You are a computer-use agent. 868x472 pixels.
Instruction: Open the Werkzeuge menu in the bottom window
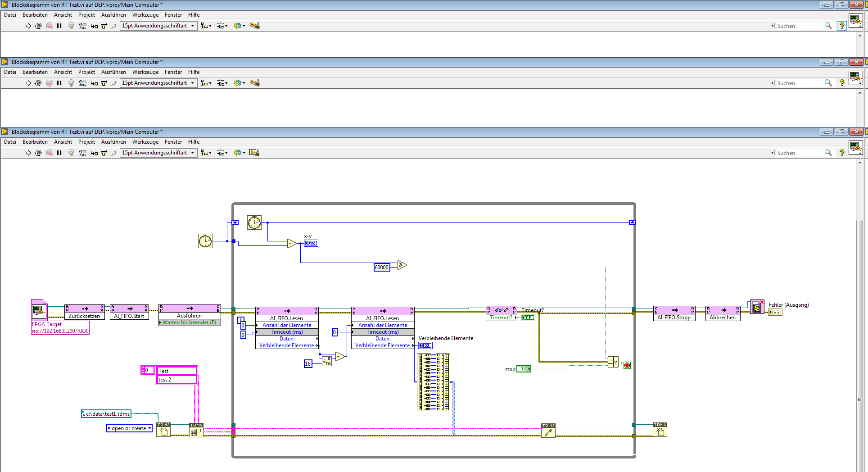145,142
